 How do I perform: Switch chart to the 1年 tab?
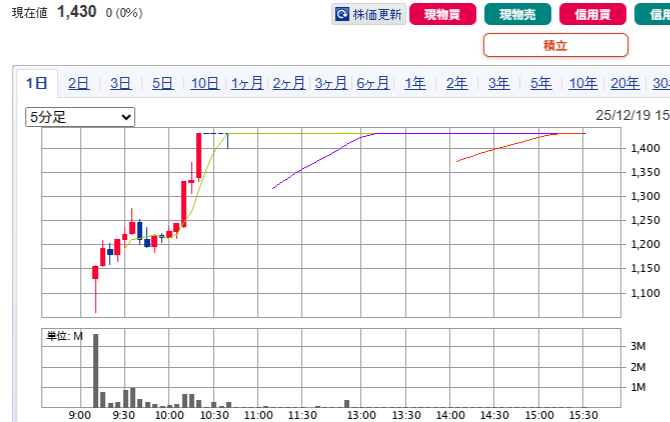click(x=415, y=83)
